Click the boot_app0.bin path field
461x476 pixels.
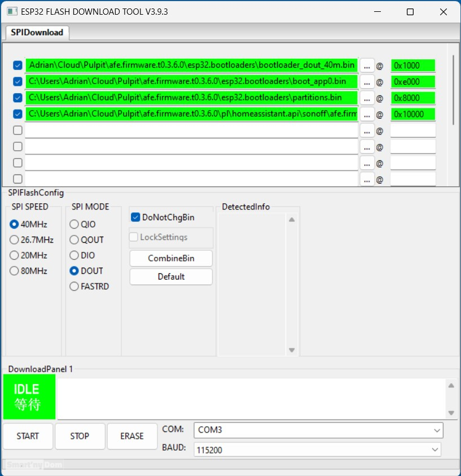(x=191, y=82)
